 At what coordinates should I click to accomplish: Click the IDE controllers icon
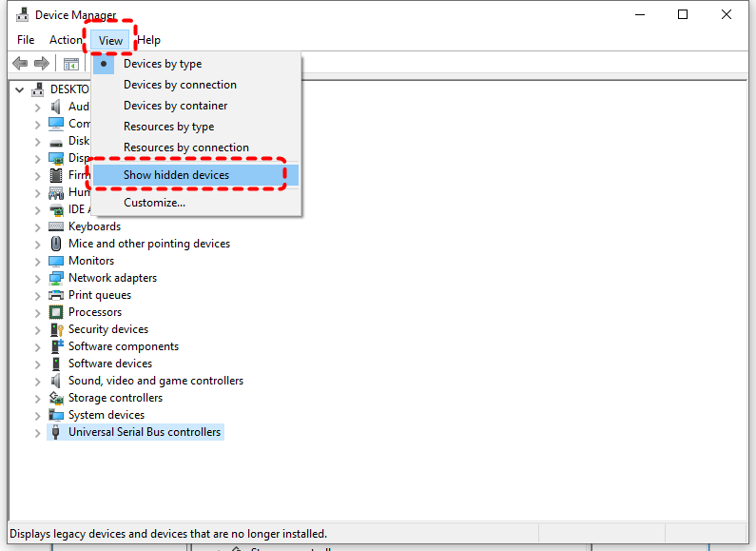point(56,209)
